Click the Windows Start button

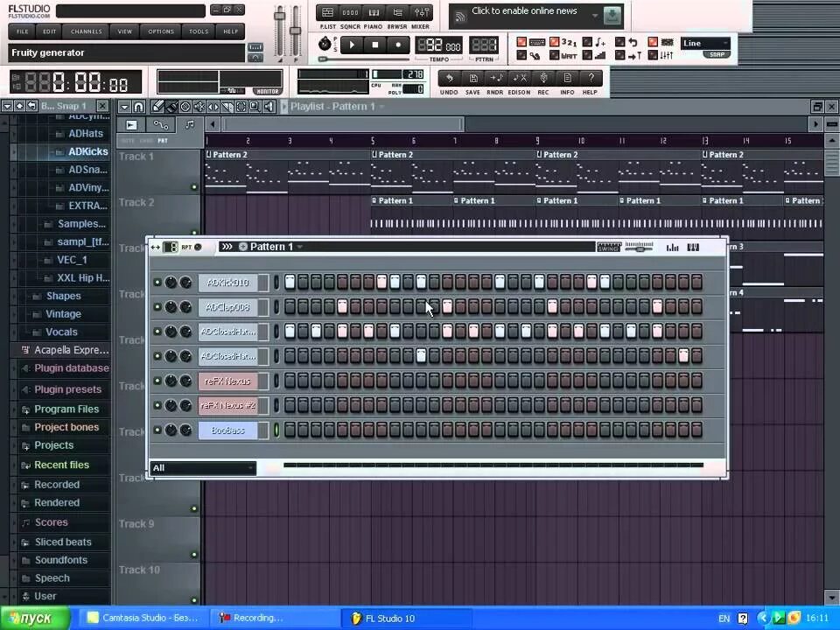pyautogui.click(x=35, y=619)
